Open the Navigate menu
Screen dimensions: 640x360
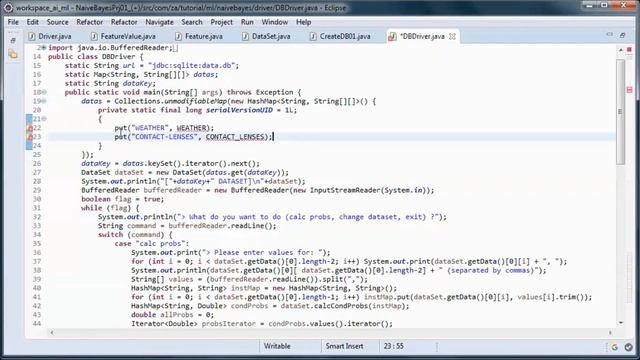160,22
